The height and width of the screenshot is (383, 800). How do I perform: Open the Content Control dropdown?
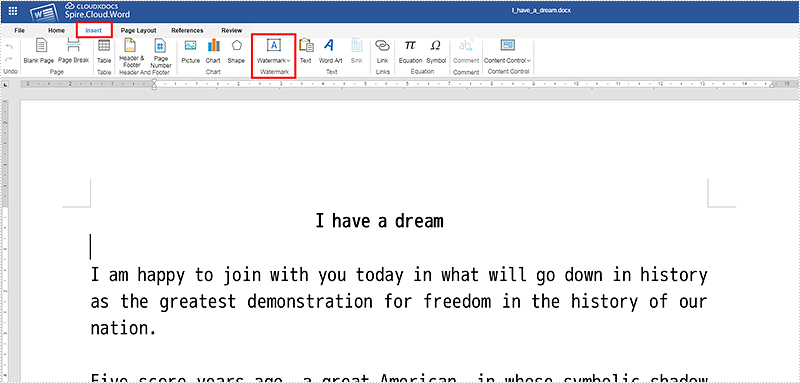[x=508, y=52]
